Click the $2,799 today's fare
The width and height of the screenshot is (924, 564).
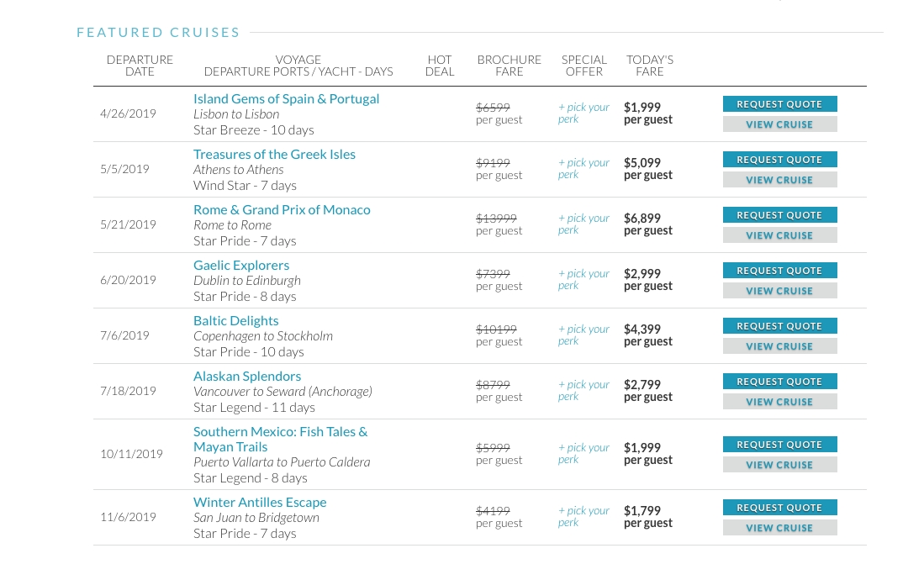coord(642,384)
